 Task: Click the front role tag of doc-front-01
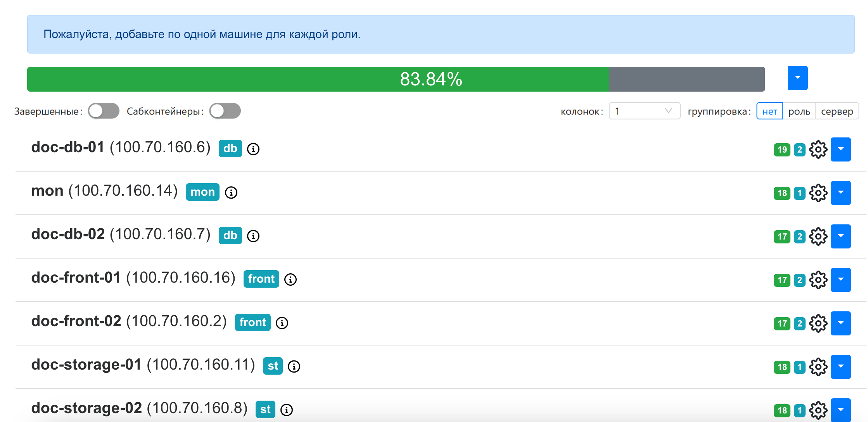(261, 279)
